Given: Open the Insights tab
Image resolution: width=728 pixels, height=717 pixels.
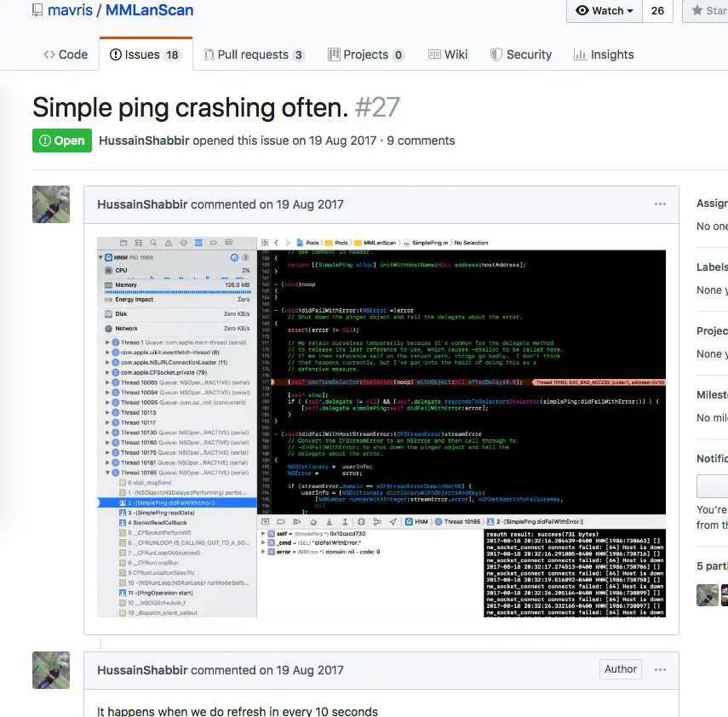Looking at the screenshot, I should point(604,54).
